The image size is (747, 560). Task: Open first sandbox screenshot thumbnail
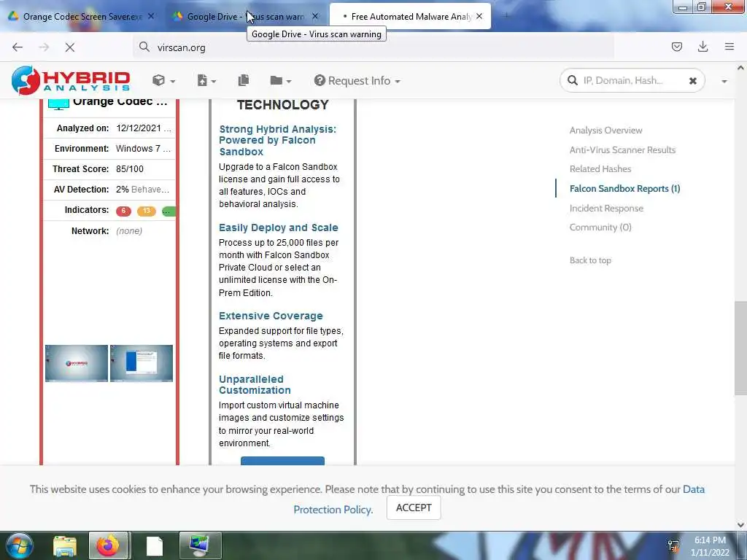(x=76, y=363)
